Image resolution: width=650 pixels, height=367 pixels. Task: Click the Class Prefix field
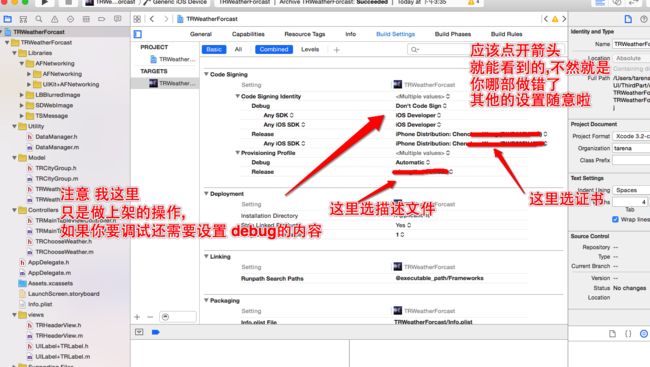[631, 160]
